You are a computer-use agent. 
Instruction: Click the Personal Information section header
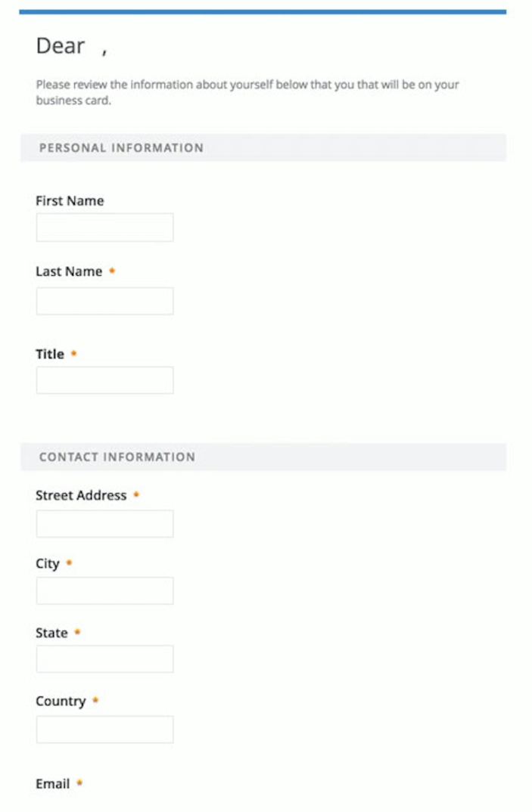click(263, 148)
